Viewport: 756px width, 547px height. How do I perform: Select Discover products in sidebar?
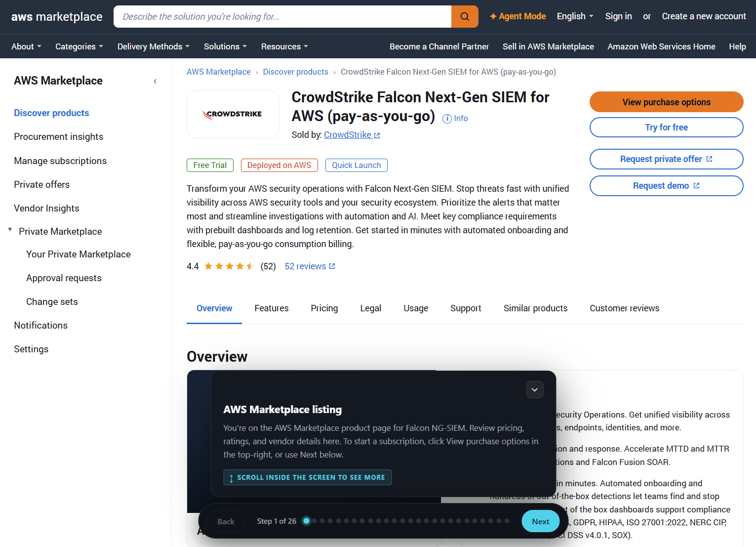51,113
